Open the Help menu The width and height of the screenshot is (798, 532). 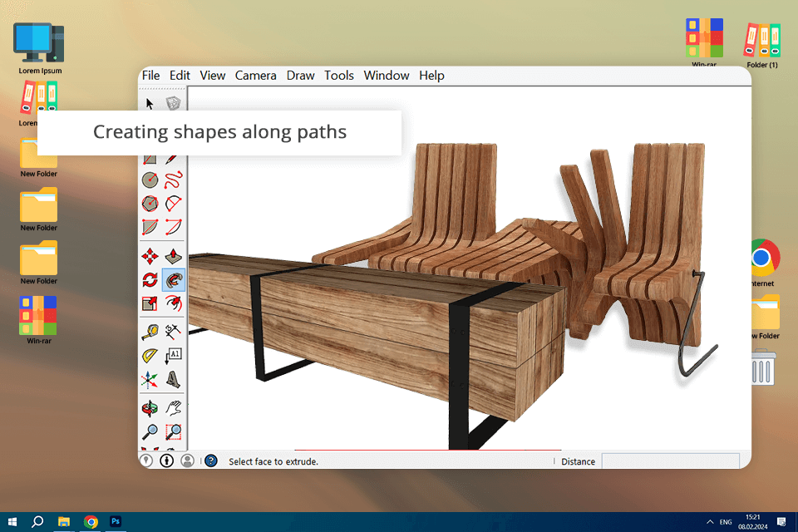click(431, 76)
